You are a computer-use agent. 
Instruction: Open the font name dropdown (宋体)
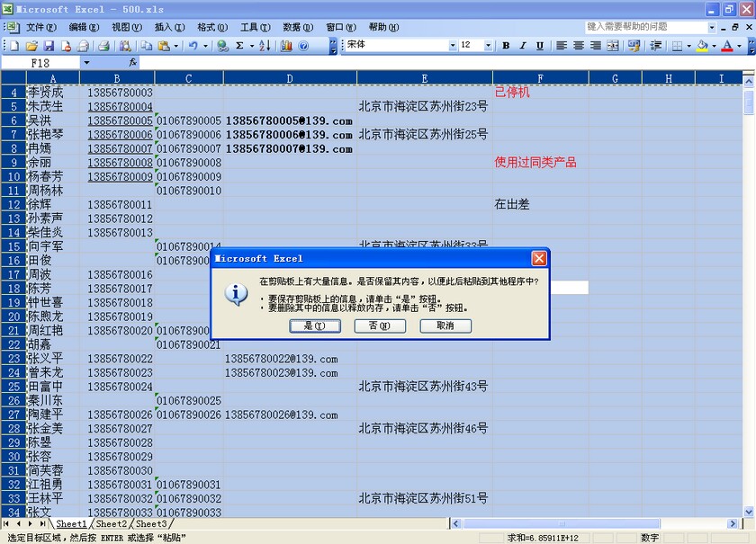452,45
